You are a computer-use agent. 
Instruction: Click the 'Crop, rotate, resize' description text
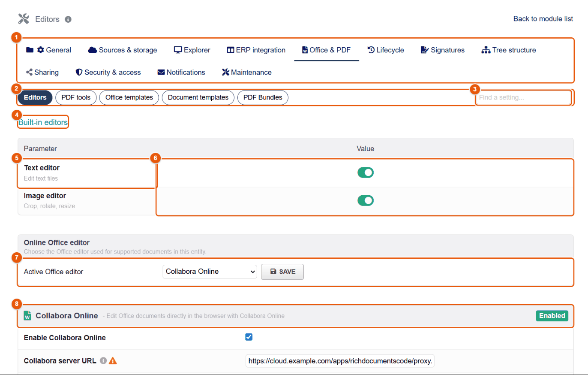49,206
